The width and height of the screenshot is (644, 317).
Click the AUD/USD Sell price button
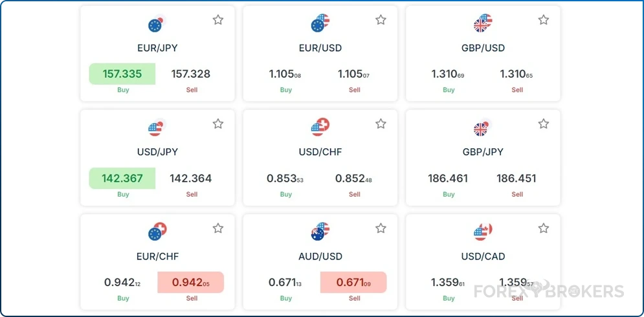tap(353, 282)
